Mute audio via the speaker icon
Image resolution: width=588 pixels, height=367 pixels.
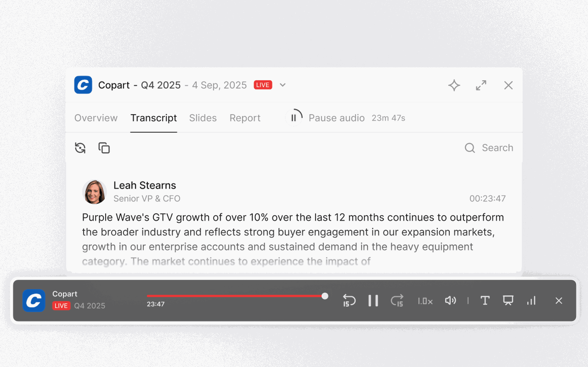tap(450, 300)
